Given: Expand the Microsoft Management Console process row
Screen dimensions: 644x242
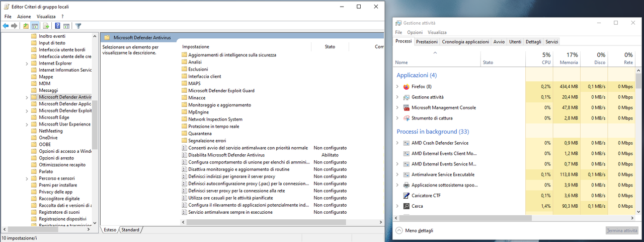Looking at the screenshot, I should coord(397,107).
